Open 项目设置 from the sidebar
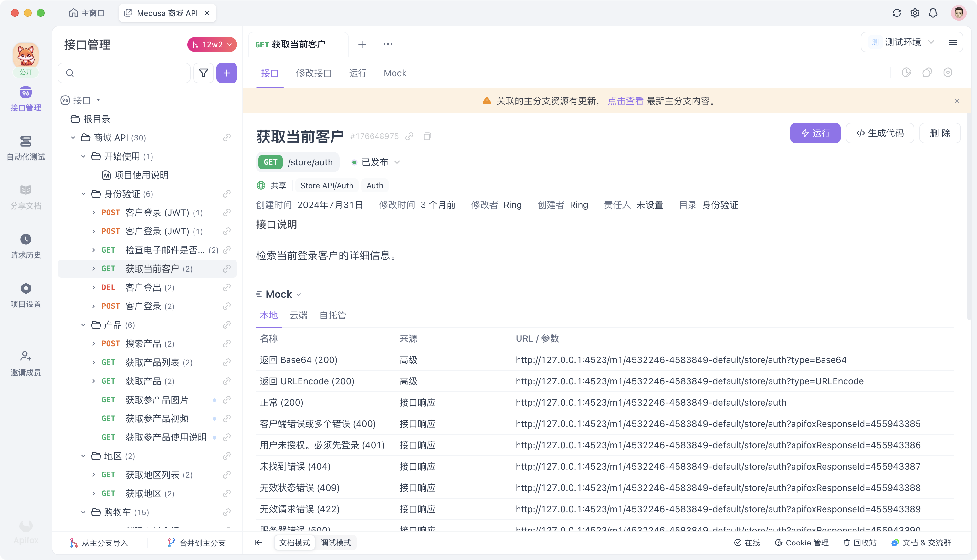977x560 pixels. [x=26, y=294]
